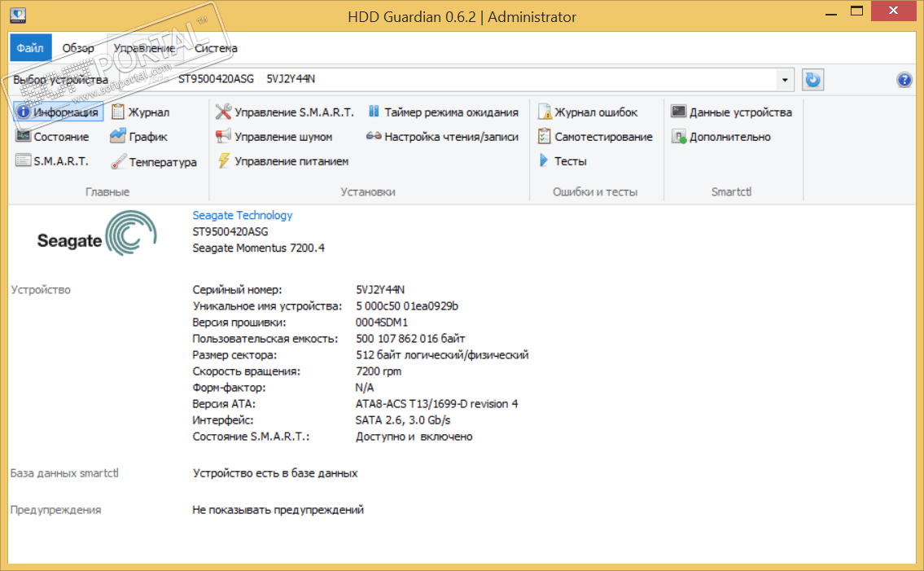Click Устройство есть в базе данных
This screenshot has height=571, width=924.
pos(274,474)
